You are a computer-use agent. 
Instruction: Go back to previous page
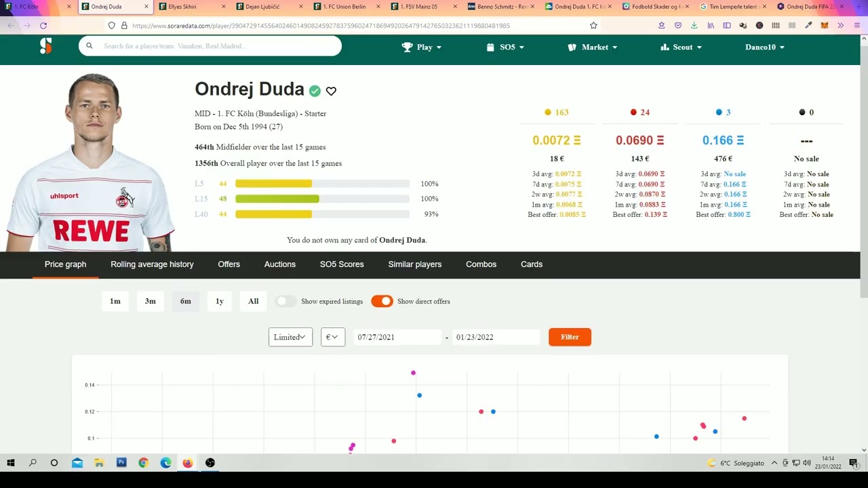10,25
